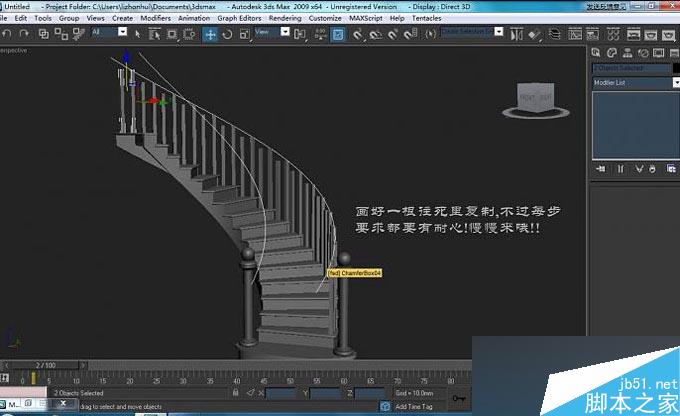Select the Unlink Selection tool
This screenshot has height=416, width=680.
(61, 34)
